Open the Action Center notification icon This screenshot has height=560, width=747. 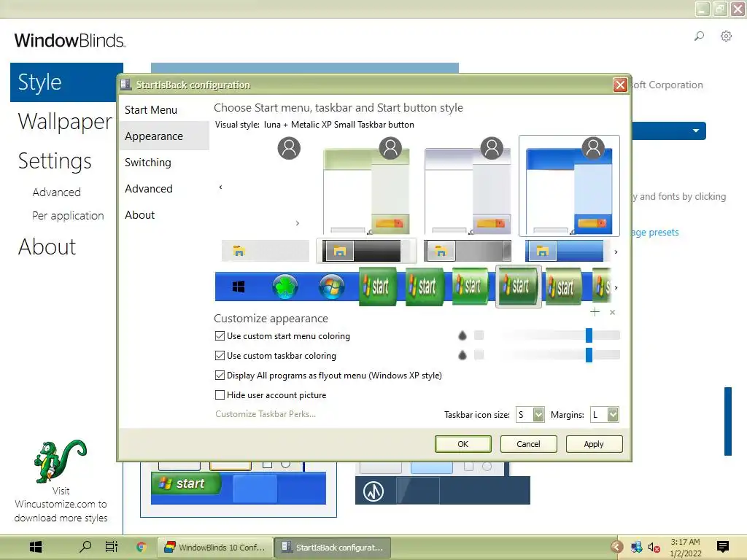tap(723, 547)
